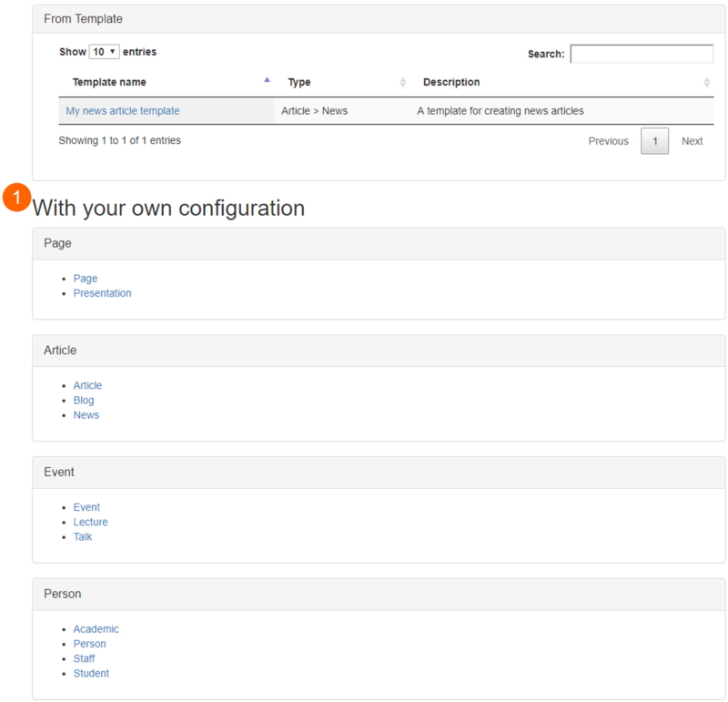728x702 pixels.
Task: Go to Next page of entries
Action: pos(692,141)
